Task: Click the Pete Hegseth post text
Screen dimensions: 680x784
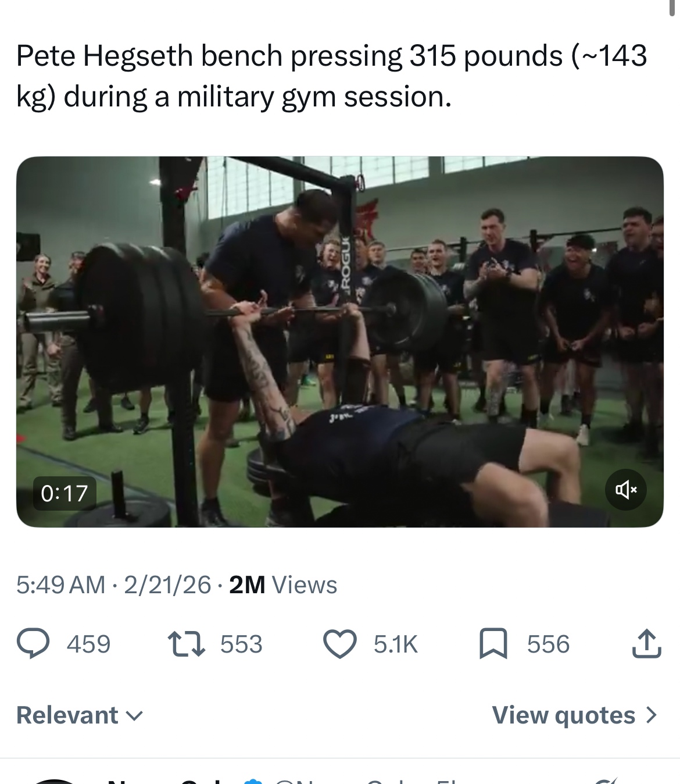Action: [332, 76]
